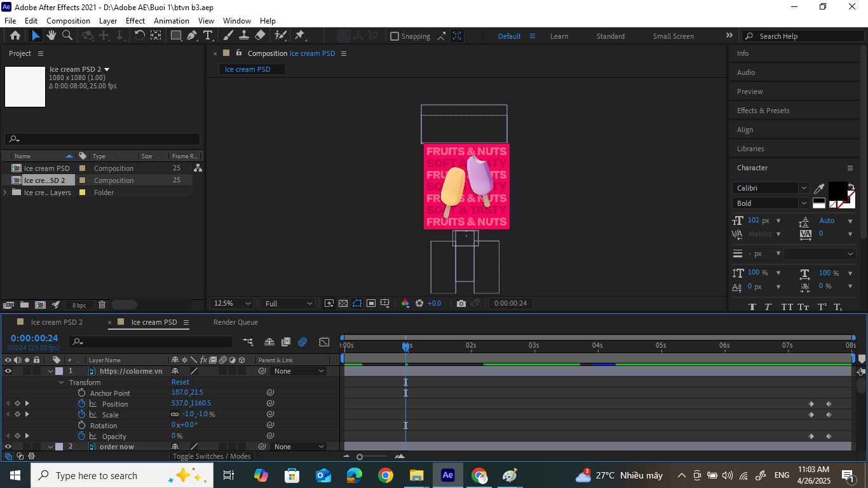Screen dimensions: 868x488
Task: Click Reset for Transform properties
Action: click(180, 382)
